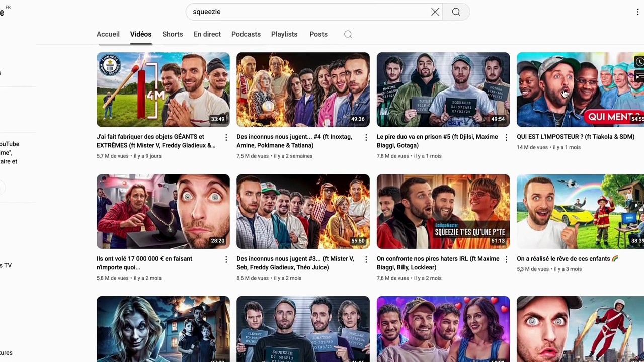The width and height of the screenshot is (644, 362).
Task: Click "5,3 M de vues • il y a 3 mois"
Action: pos(549,269)
